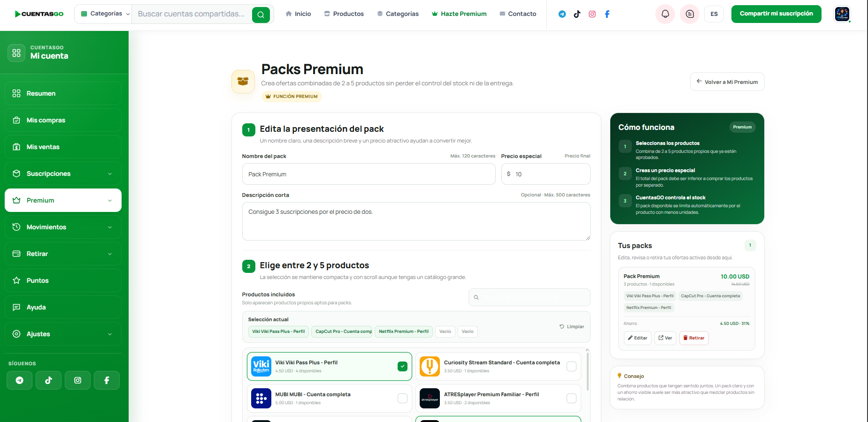Expand Movimientos in the sidebar

pos(63,227)
